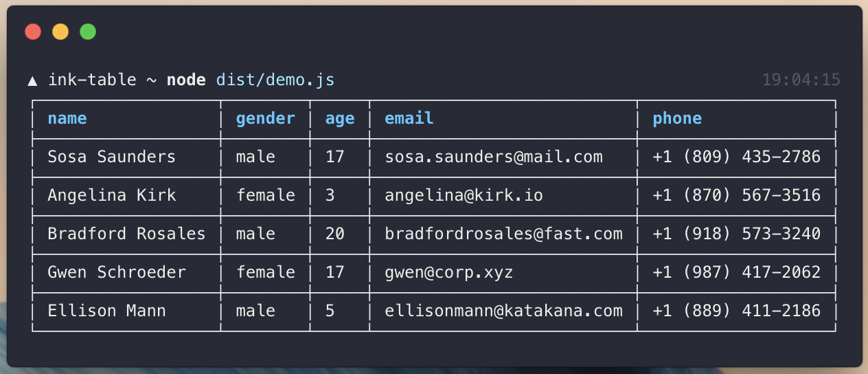Click the yellow minimize window button

60,32
